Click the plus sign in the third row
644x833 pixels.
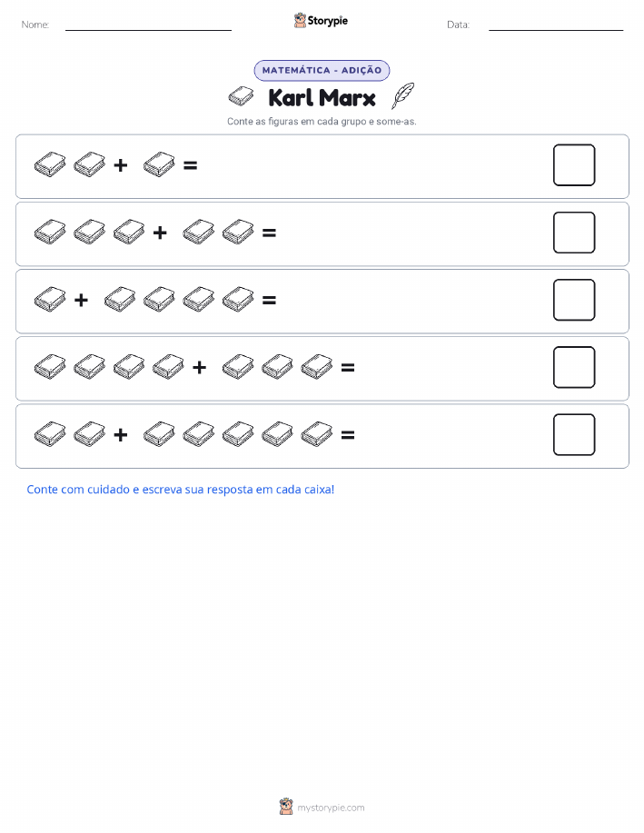pyautogui.click(x=82, y=300)
